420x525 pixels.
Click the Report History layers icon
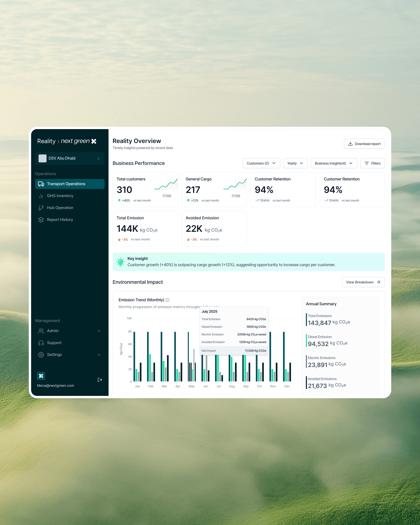coord(41,220)
